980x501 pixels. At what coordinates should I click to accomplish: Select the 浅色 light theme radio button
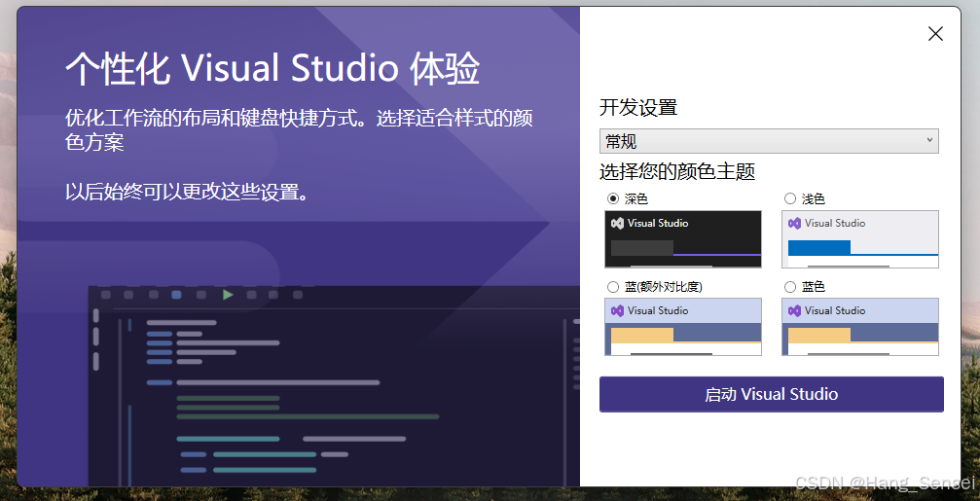tap(790, 198)
